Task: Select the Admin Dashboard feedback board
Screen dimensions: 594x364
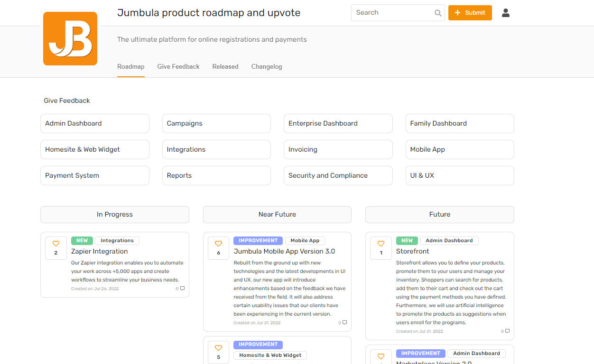Action: pyautogui.click(x=95, y=123)
